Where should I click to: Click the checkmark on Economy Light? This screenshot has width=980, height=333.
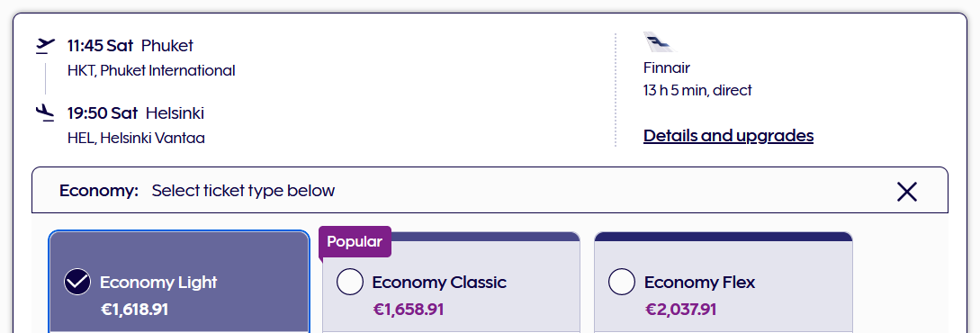pyautogui.click(x=77, y=283)
